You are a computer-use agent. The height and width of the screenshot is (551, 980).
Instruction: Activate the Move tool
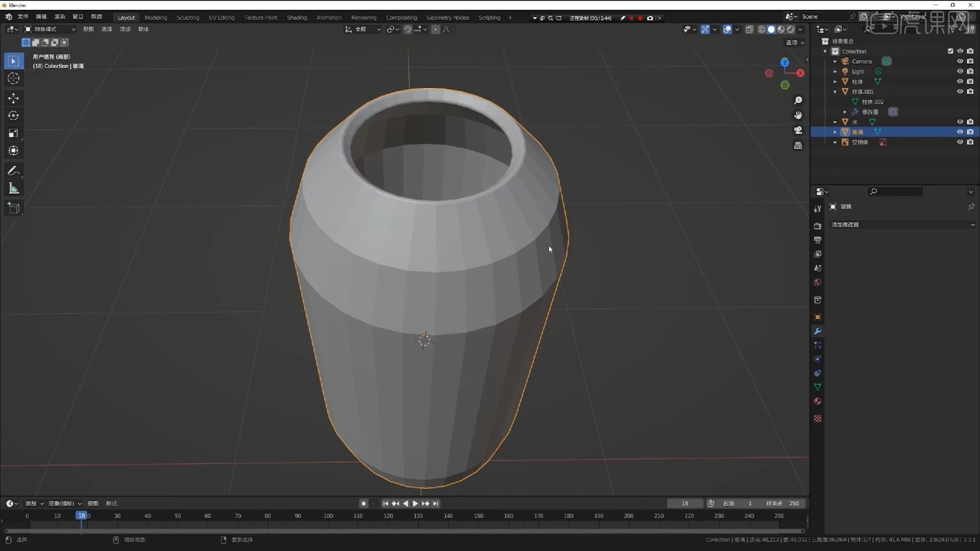tap(14, 98)
